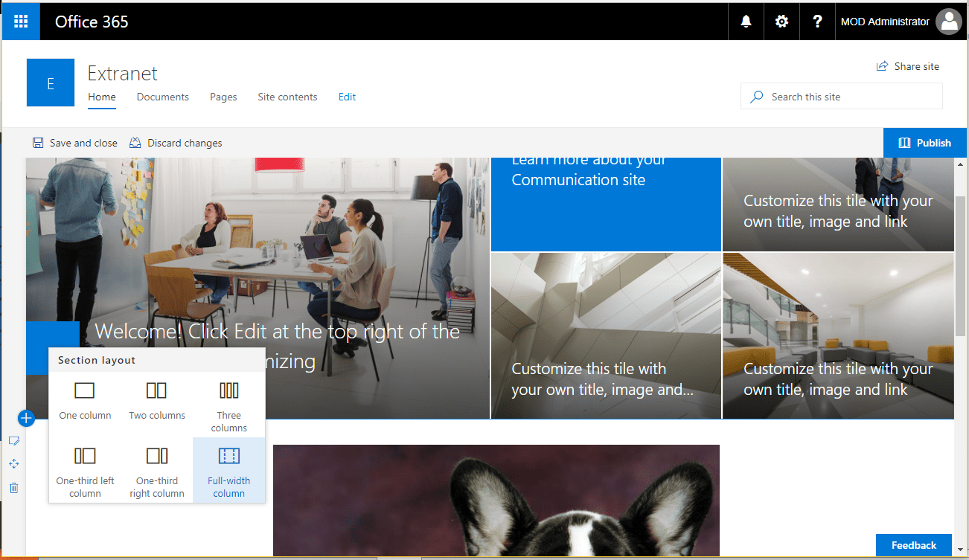Open the Feedback button
Screen dimensions: 969x560
pyautogui.click(x=914, y=545)
